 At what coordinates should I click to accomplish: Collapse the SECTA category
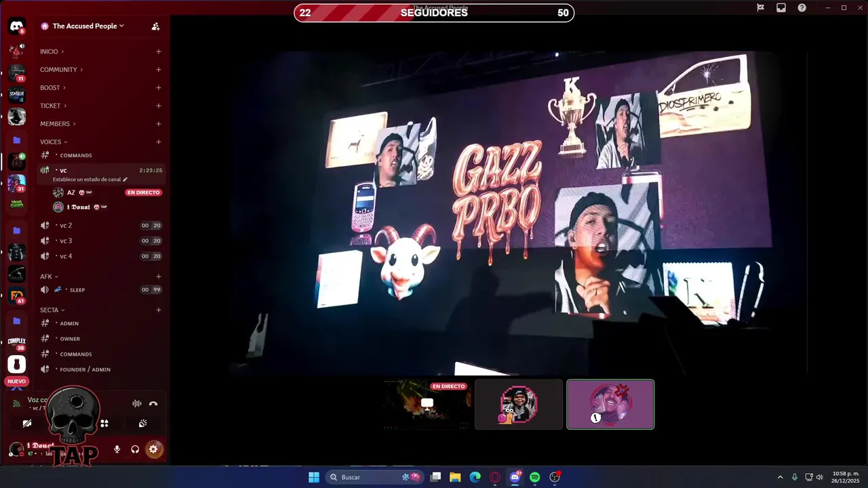click(x=52, y=310)
